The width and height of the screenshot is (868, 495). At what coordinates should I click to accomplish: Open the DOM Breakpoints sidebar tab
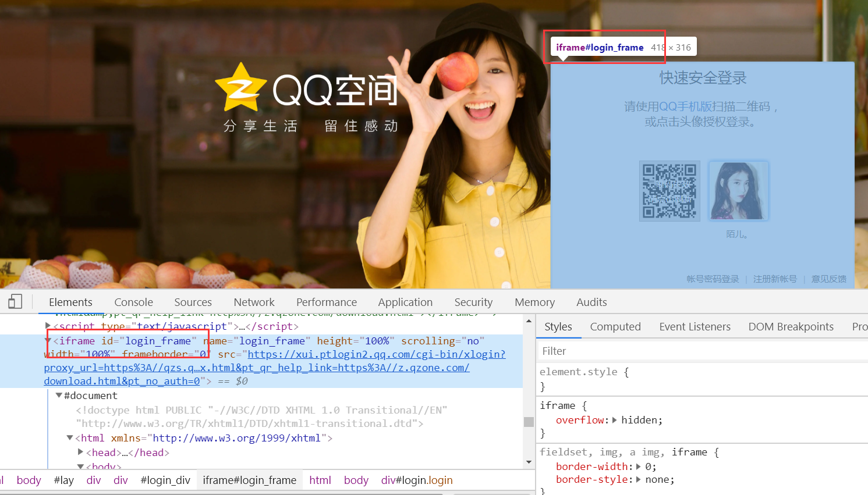click(791, 327)
